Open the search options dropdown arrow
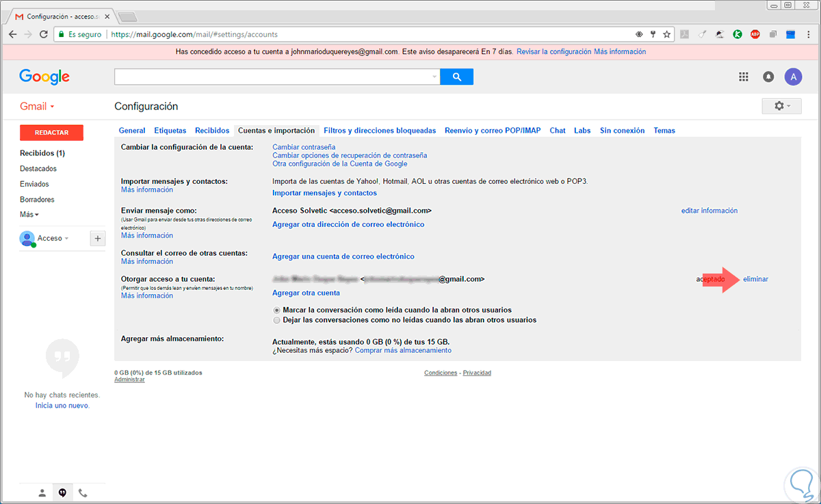 tap(434, 77)
